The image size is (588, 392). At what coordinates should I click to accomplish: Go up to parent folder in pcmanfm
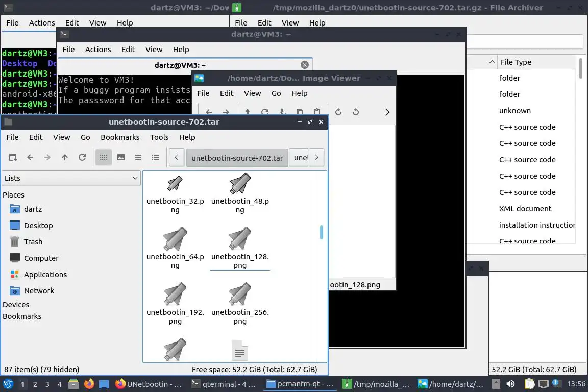[64, 157]
